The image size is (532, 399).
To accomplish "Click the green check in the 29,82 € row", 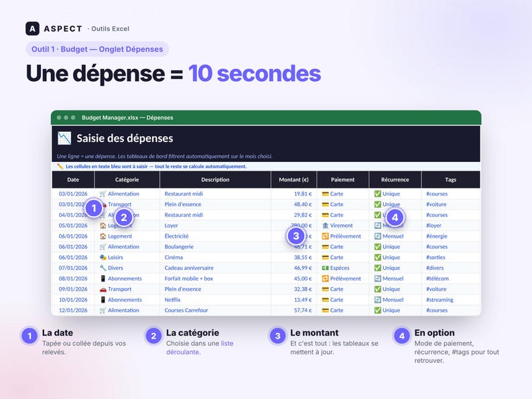I will click(x=378, y=215).
